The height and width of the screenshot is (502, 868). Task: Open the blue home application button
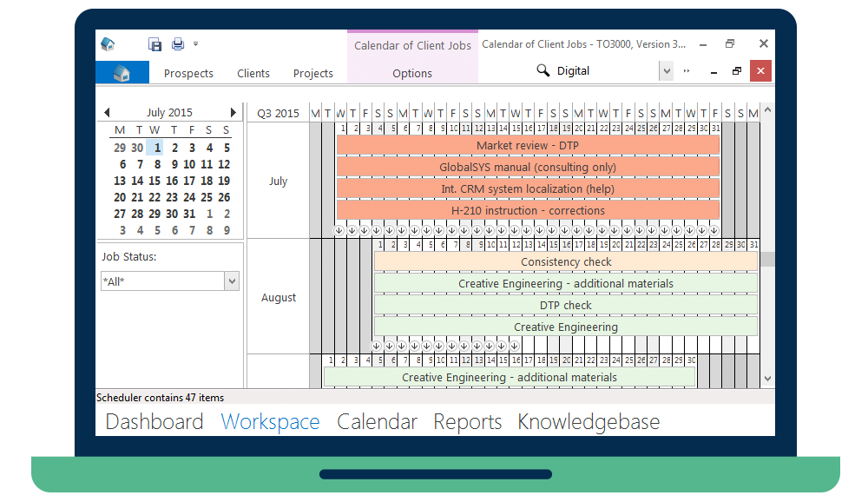[122, 73]
